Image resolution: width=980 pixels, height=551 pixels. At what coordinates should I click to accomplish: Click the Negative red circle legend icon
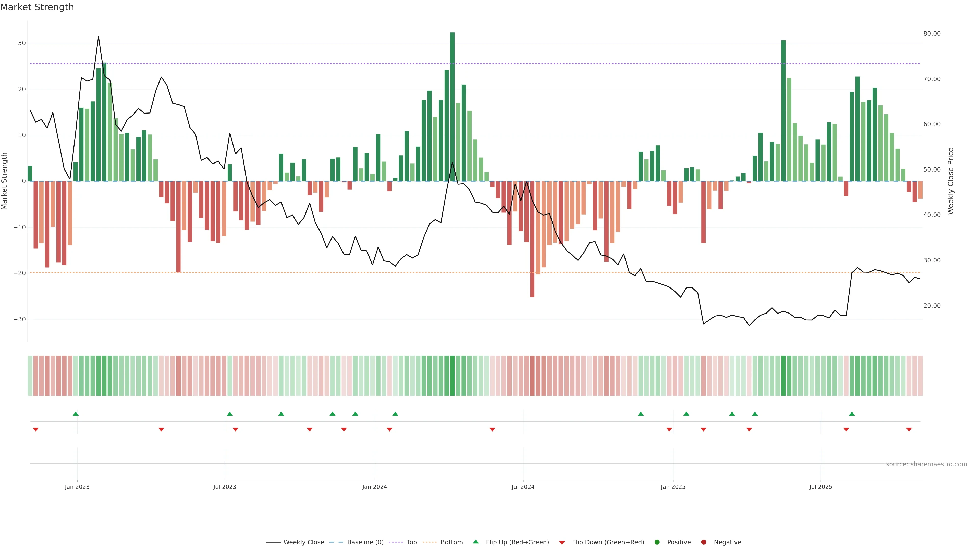pyautogui.click(x=703, y=542)
